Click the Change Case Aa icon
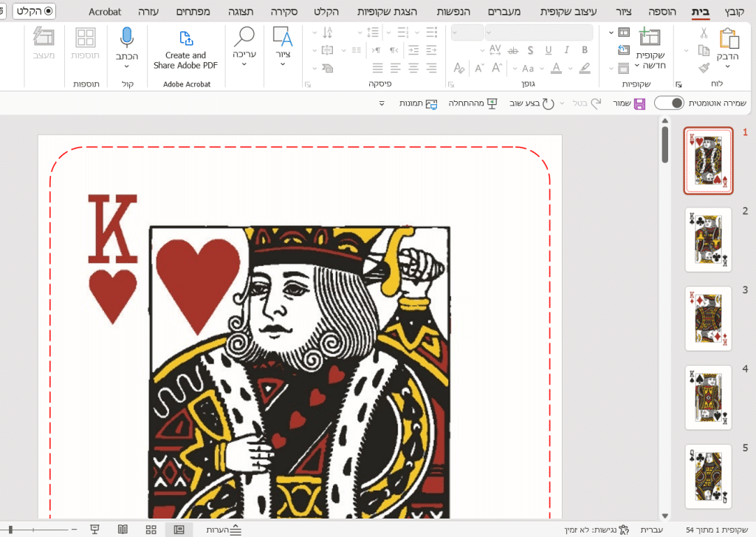The height and width of the screenshot is (537, 756). (528, 69)
